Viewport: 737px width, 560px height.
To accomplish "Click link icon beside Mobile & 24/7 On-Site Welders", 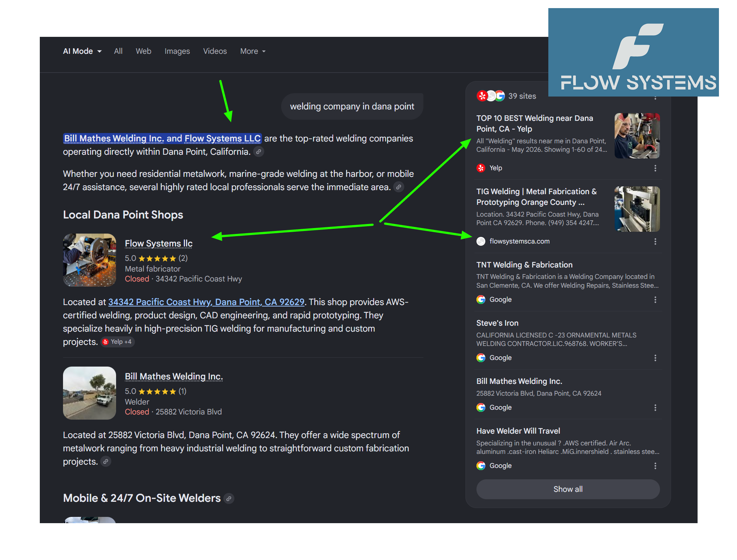I will tap(229, 498).
